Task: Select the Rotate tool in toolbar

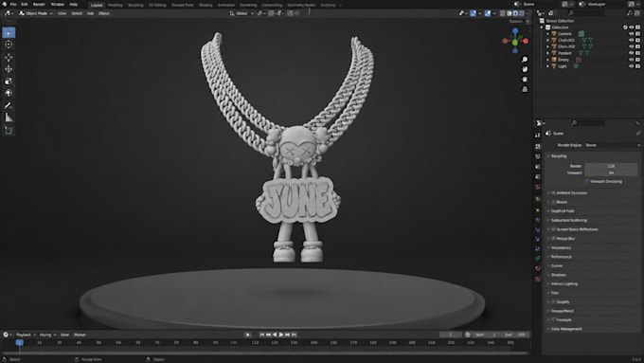Action: [9, 69]
